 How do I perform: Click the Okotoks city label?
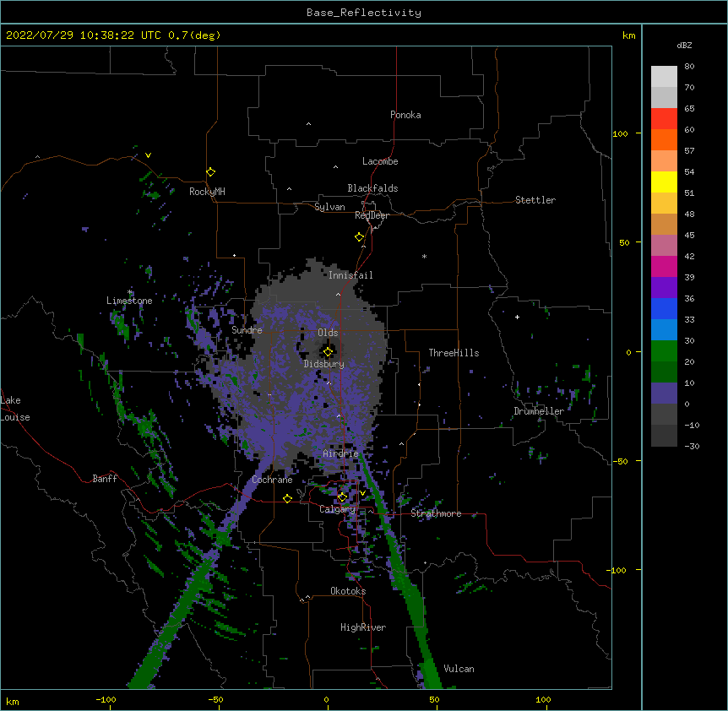348,591
